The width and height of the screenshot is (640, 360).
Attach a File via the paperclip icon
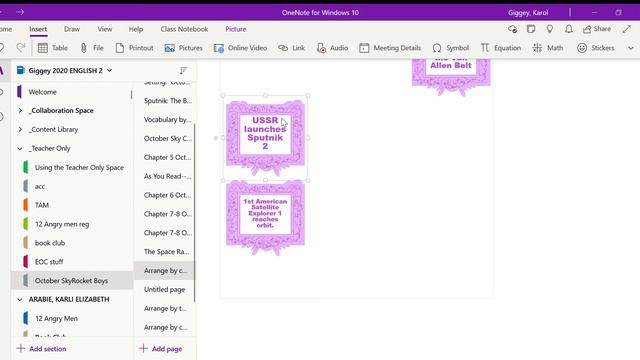[x=91, y=48]
